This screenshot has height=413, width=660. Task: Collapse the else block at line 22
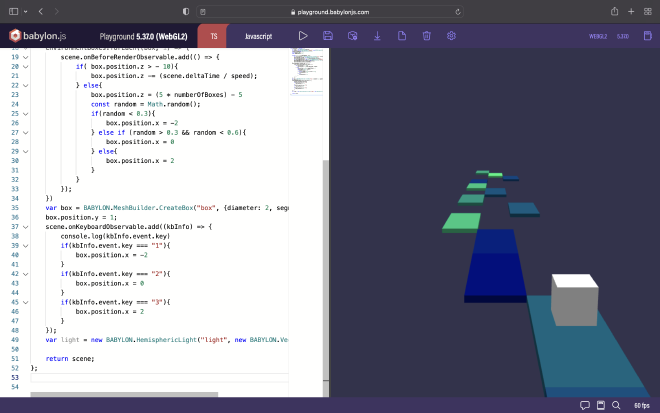coord(26,85)
